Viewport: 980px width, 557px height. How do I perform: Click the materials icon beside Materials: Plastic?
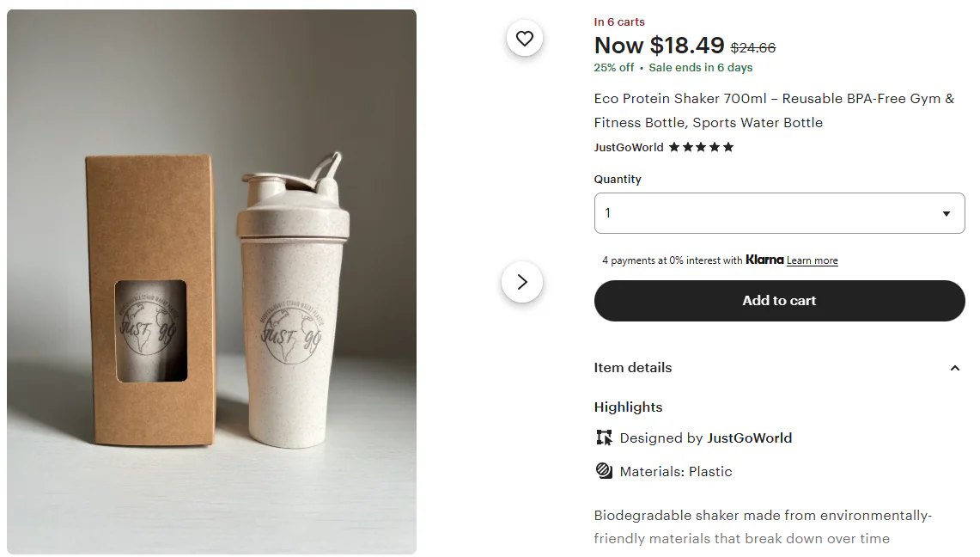[x=604, y=471]
